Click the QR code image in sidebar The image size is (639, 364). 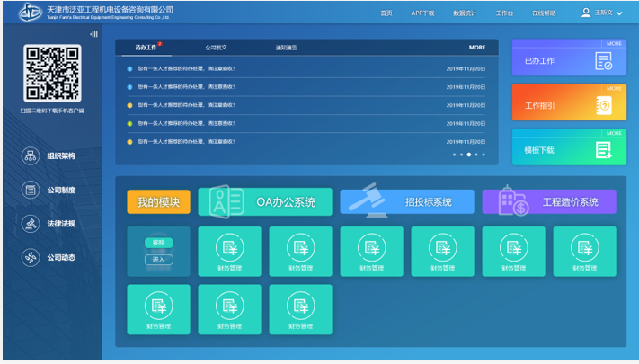52,73
